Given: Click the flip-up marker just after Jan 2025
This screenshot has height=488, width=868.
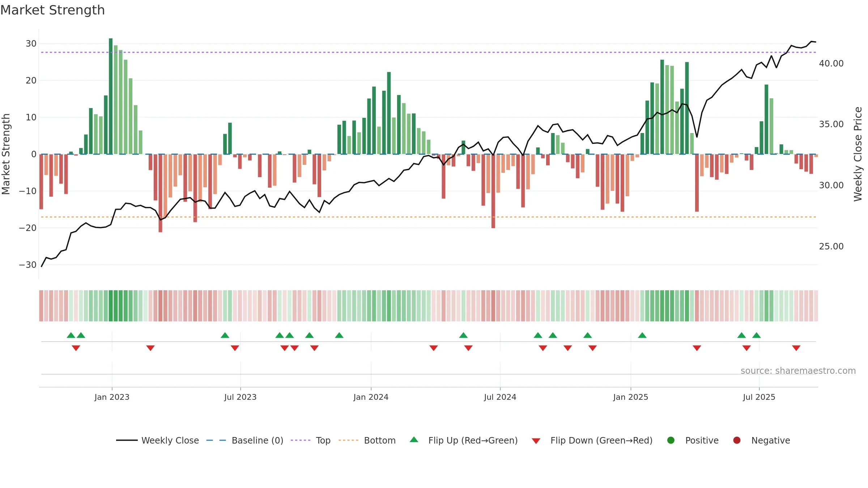Looking at the screenshot, I should pyautogui.click(x=642, y=335).
